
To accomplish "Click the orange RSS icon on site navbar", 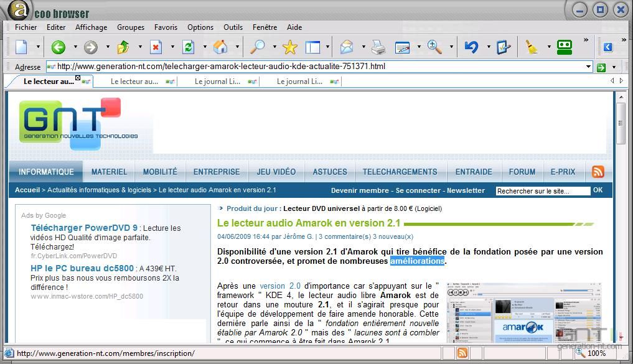I will coord(598,172).
